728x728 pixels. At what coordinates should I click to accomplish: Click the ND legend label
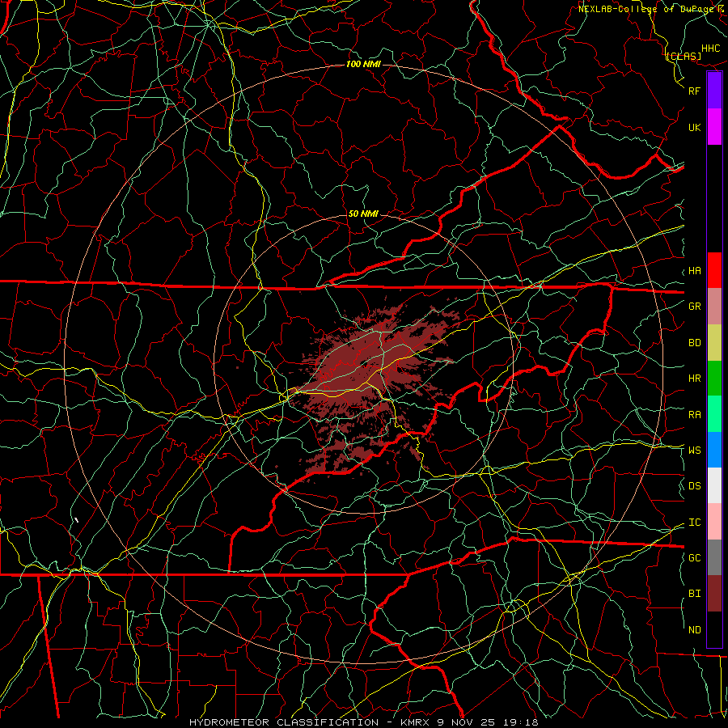[694, 629]
